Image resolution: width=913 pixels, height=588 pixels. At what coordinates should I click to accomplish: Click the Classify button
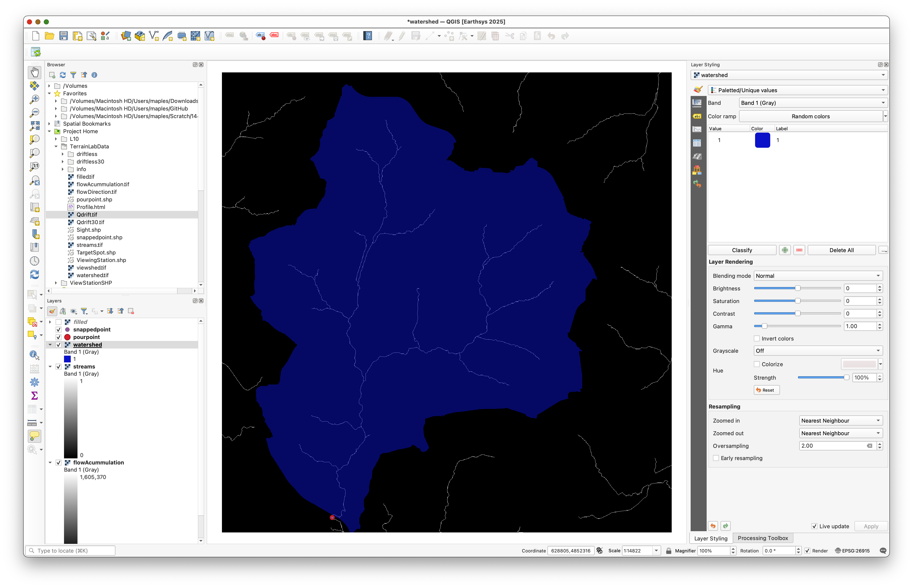[x=741, y=250]
